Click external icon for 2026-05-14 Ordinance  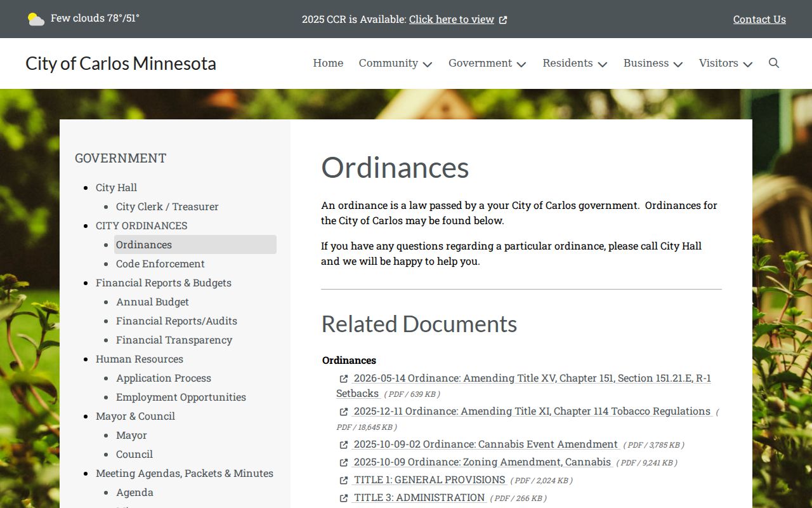(x=344, y=378)
